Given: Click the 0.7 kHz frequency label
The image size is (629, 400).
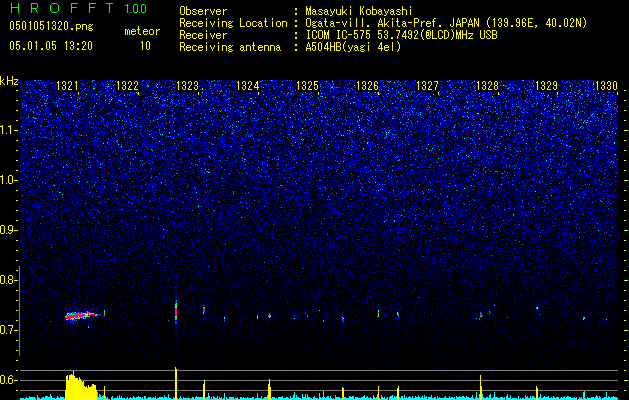Looking at the screenshot, I should tap(9, 330).
